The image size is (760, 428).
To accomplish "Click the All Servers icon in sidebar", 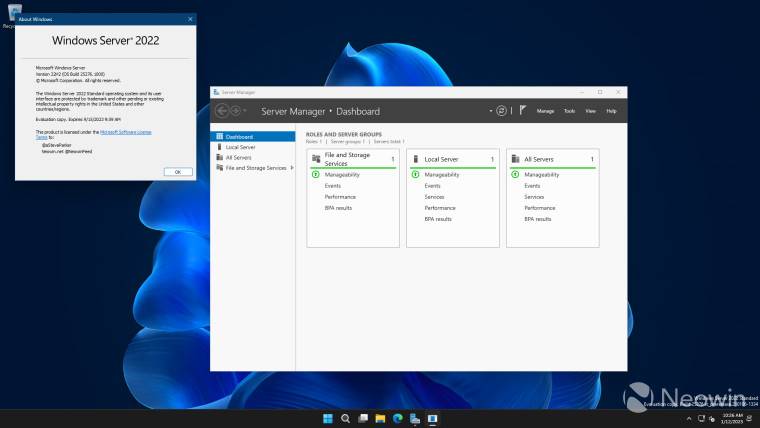I will click(x=220, y=158).
